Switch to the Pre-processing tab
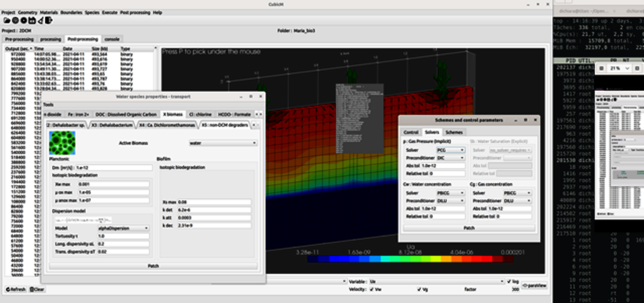Screen dimensions: 644x303 (19, 39)
